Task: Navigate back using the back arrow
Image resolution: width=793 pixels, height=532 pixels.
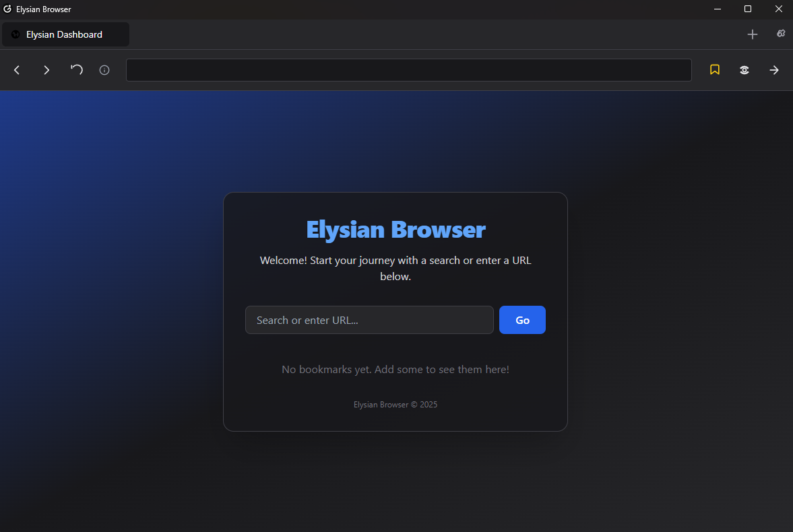Action: tap(16, 70)
